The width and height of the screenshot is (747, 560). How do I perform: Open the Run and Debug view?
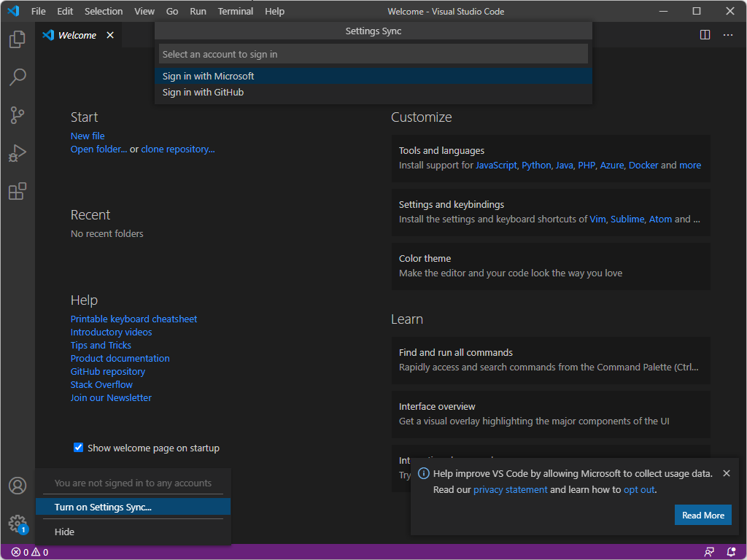pyautogui.click(x=18, y=153)
